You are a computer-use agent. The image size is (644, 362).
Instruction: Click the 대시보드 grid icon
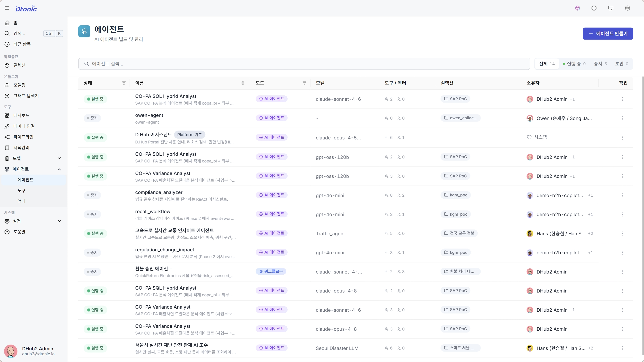pos(7,116)
